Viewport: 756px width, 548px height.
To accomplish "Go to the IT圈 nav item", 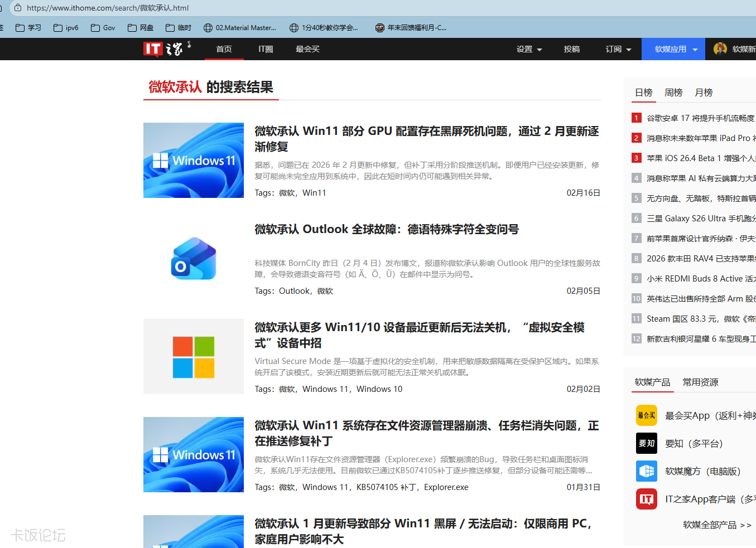I will pyautogui.click(x=266, y=49).
